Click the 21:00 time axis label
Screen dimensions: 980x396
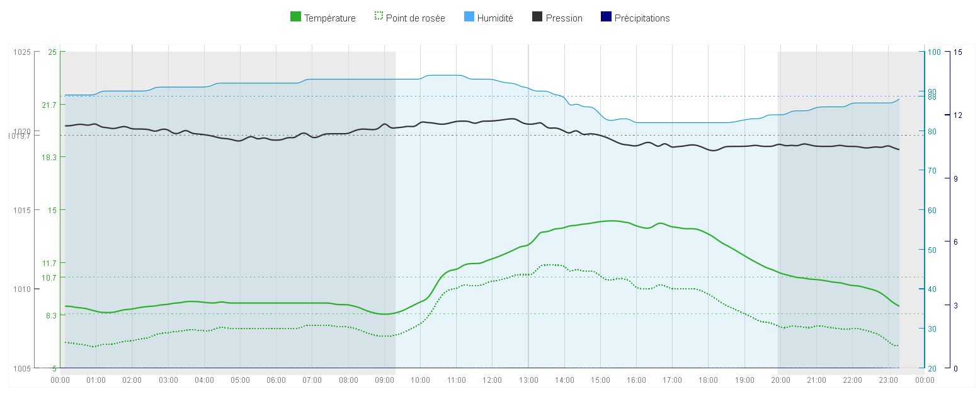tap(817, 380)
